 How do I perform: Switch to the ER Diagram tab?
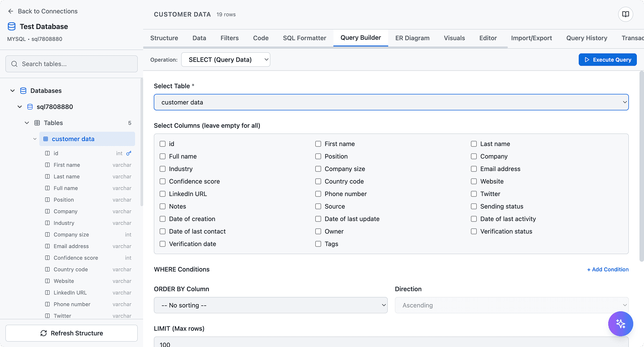coord(412,38)
